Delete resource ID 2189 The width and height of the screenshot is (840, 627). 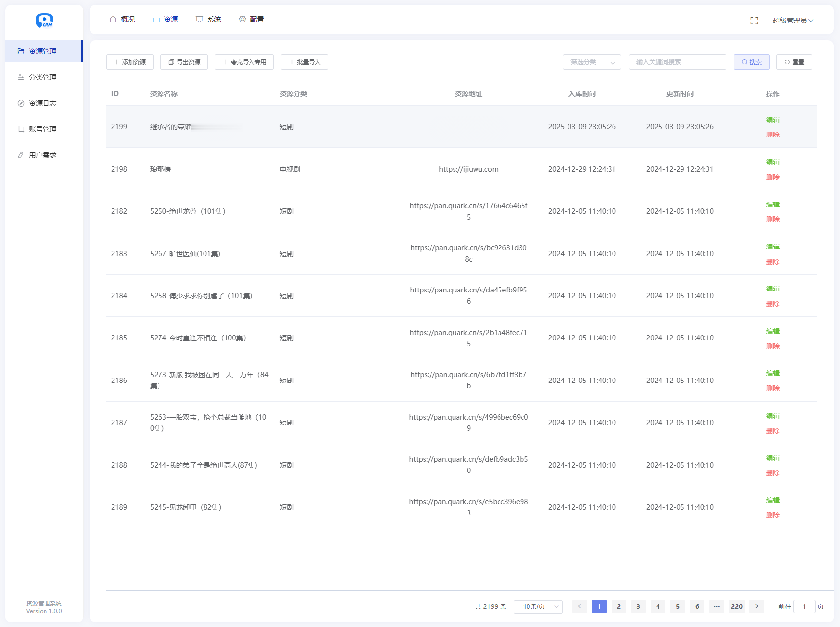(772, 515)
